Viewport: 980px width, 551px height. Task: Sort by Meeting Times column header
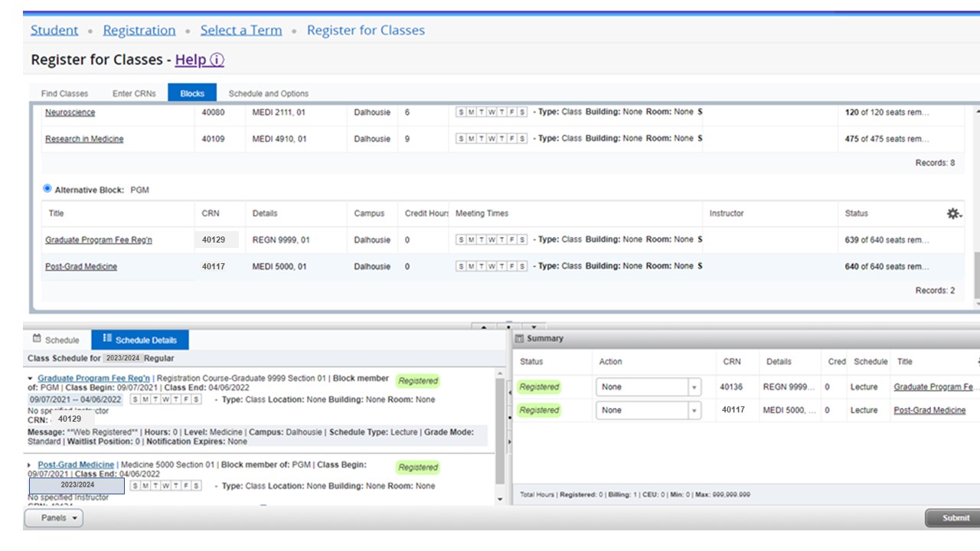pyautogui.click(x=482, y=214)
